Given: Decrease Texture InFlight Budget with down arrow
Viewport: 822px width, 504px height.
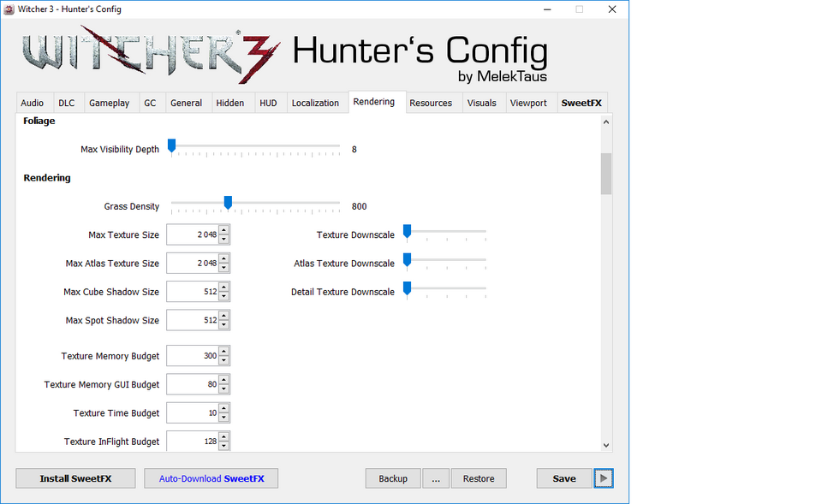Looking at the screenshot, I should [x=223, y=446].
